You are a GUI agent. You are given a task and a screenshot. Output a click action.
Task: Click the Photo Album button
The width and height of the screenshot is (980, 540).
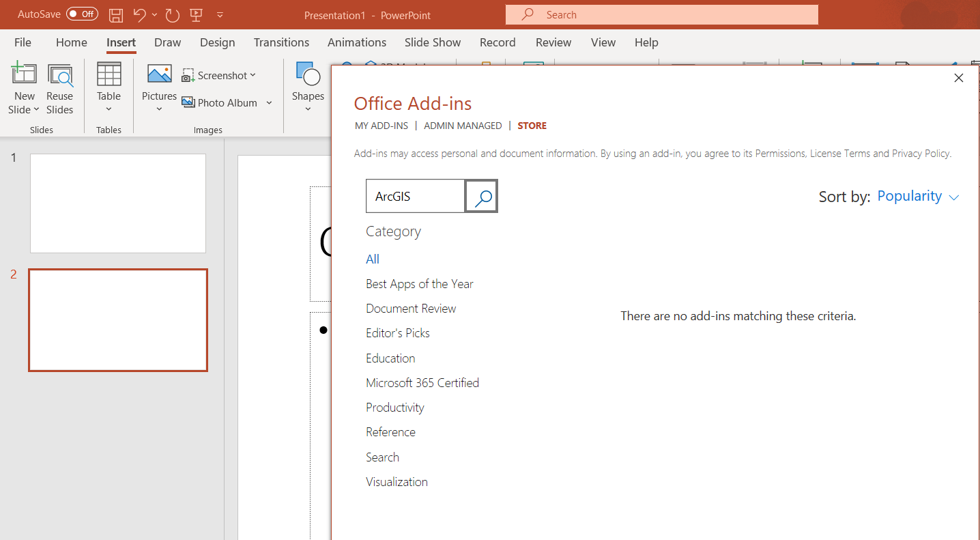[x=220, y=102]
